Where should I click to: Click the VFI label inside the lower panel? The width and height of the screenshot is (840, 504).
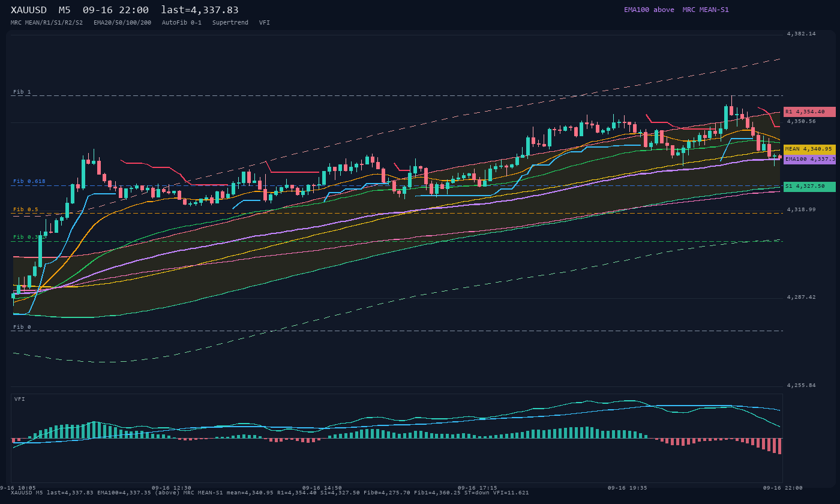[x=20, y=399]
